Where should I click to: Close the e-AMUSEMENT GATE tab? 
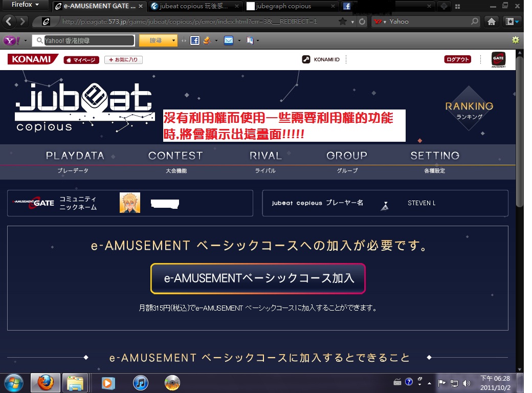click(141, 6)
